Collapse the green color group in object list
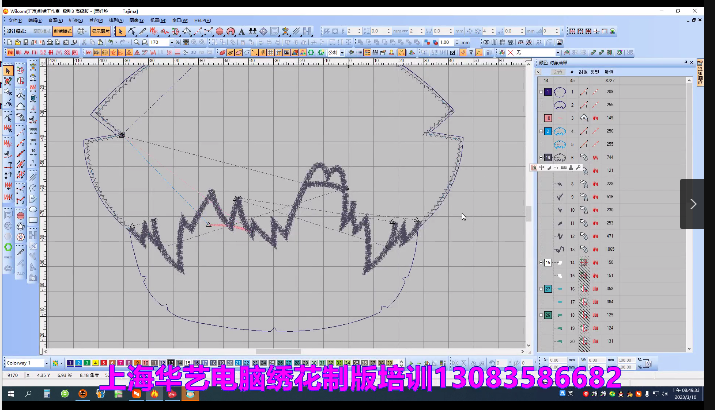This screenshot has width=715, height=410. [543, 314]
